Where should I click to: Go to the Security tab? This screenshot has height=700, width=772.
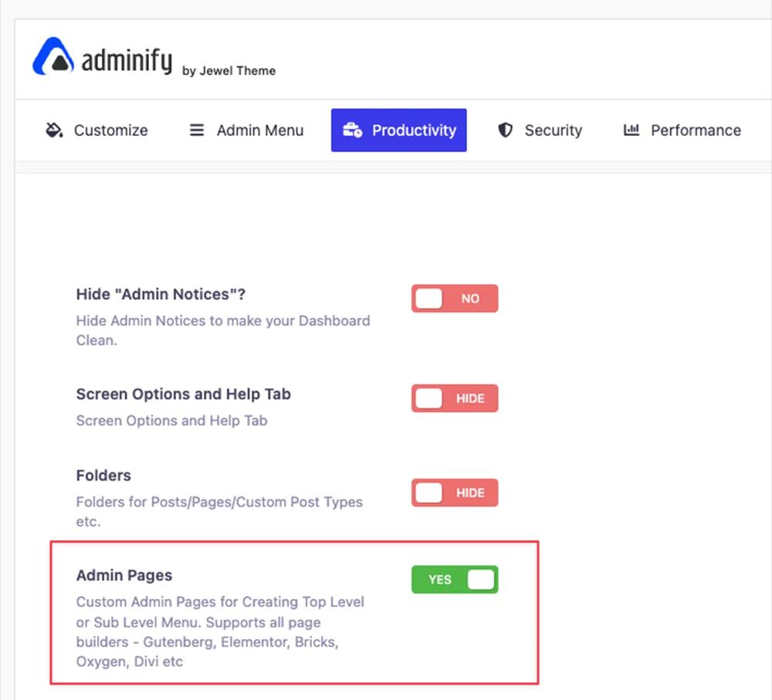(540, 130)
